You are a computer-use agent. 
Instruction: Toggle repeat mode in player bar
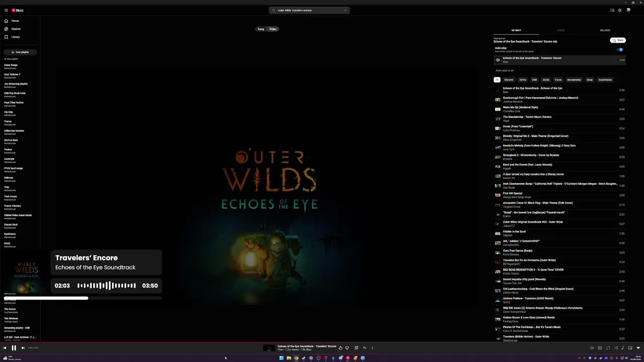click(608, 348)
